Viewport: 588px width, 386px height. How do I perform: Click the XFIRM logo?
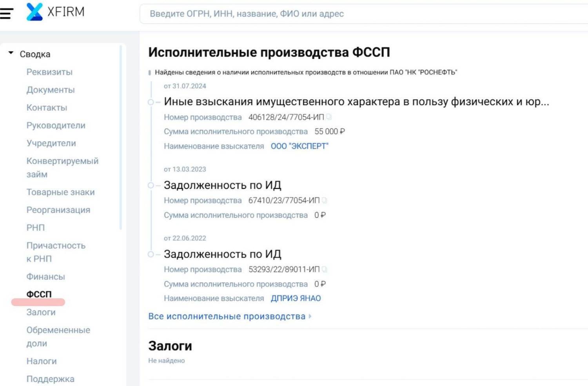pos(55,12)
